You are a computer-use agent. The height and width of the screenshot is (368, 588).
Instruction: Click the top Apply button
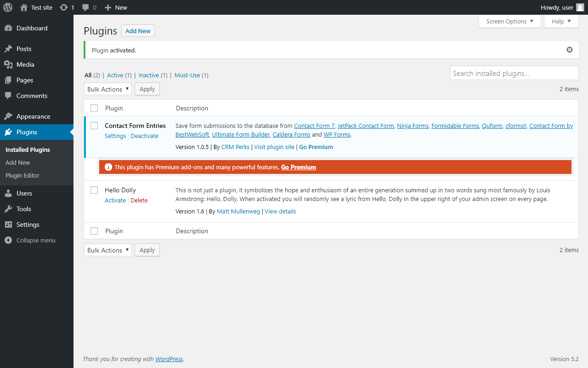(147, 89)
